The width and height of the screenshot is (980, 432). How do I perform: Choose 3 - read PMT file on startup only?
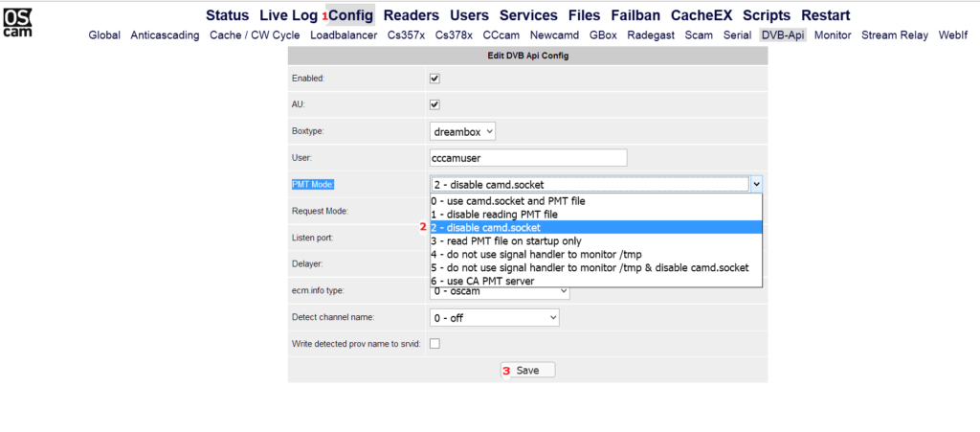595,240
